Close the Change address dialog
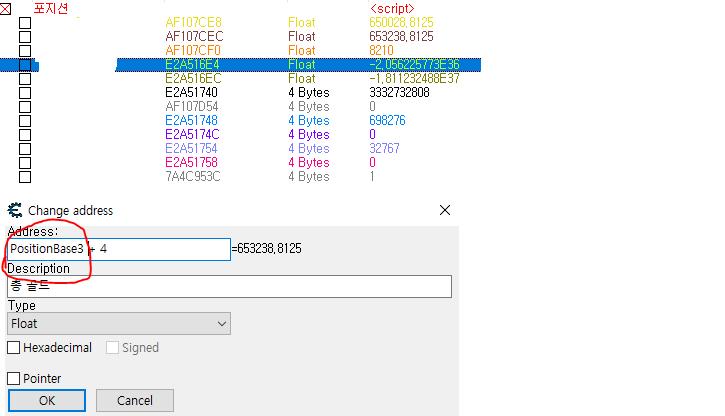The height and width of the screenshot is (416, 725). tap(445, 210)
